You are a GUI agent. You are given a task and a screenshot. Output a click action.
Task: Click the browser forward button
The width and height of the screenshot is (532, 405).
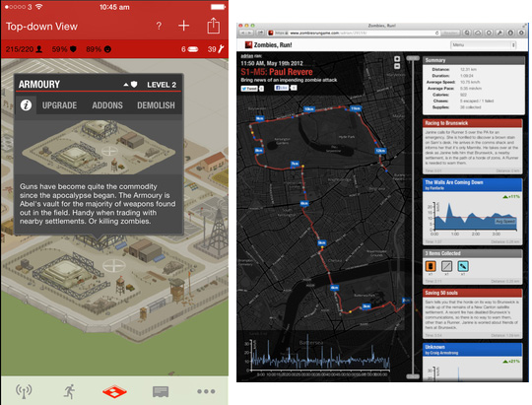point(250,33)
